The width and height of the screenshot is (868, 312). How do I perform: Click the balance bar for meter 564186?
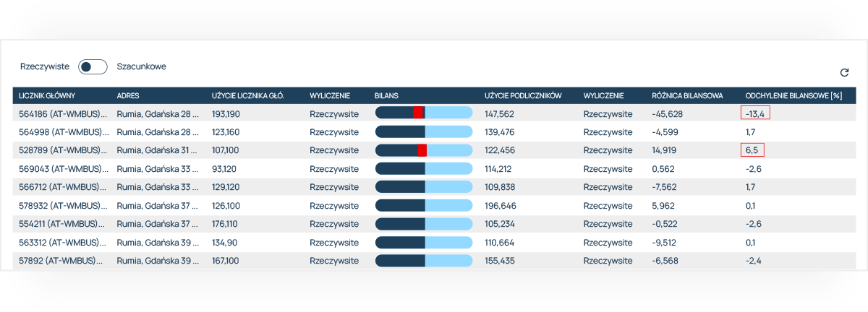tap(423, 113)
